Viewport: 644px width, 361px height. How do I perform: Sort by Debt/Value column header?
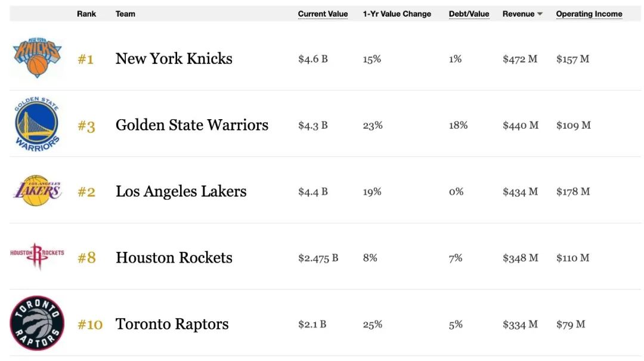(469, 14)
